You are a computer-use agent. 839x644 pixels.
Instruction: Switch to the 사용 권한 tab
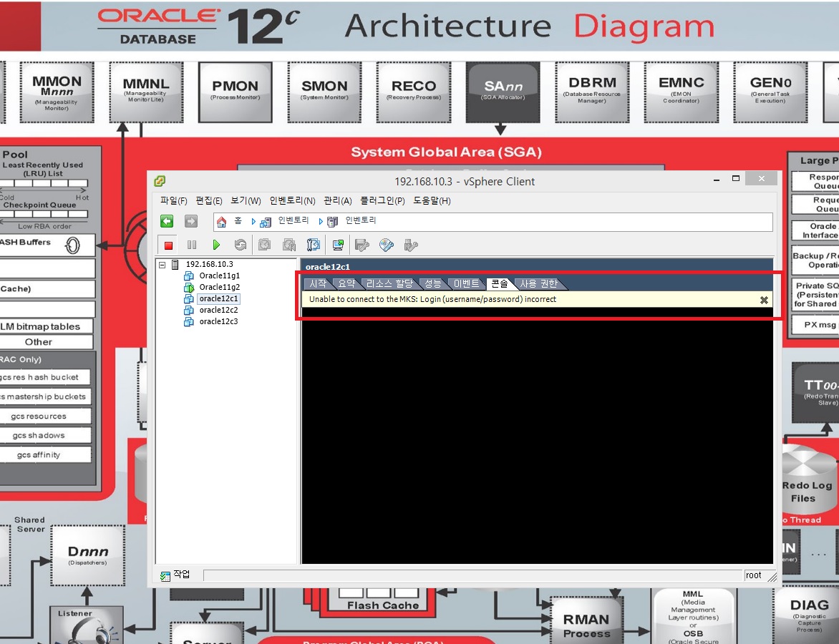pos(539,283)
